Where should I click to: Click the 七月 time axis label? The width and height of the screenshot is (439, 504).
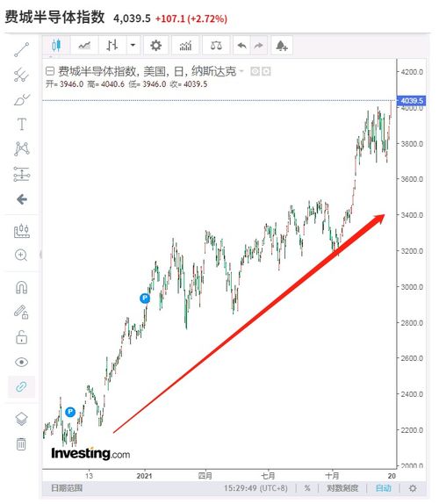pyautogui.click(x=268, y=476)
